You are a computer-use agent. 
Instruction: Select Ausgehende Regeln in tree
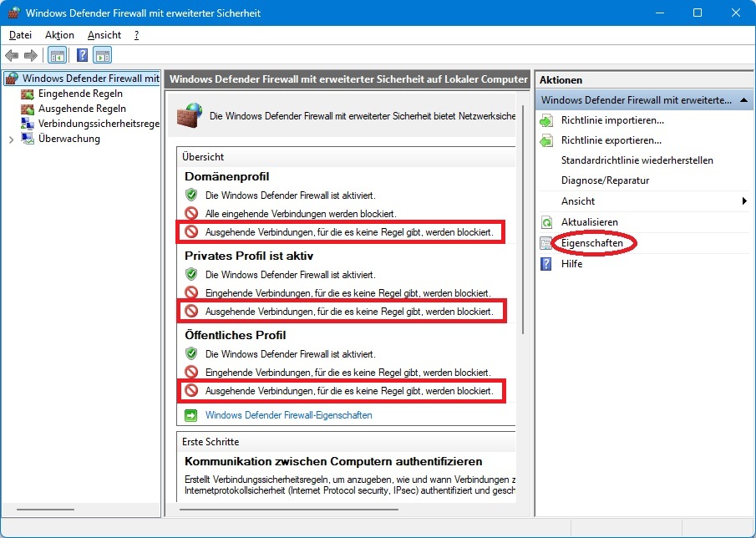82,109
